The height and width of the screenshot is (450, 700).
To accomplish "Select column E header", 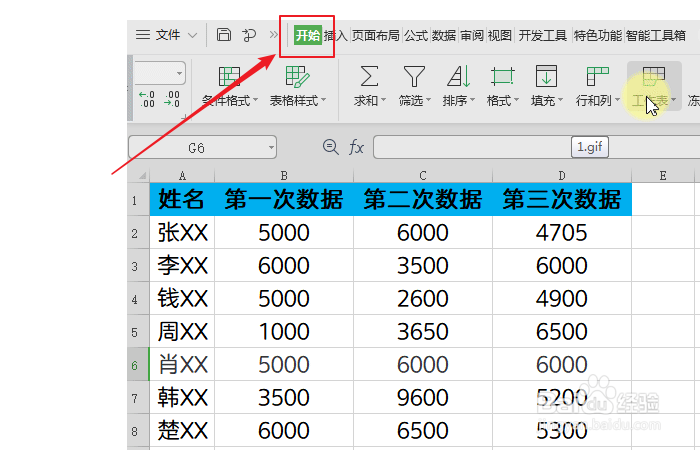I will pyautogui.click(x=663, y=176).
